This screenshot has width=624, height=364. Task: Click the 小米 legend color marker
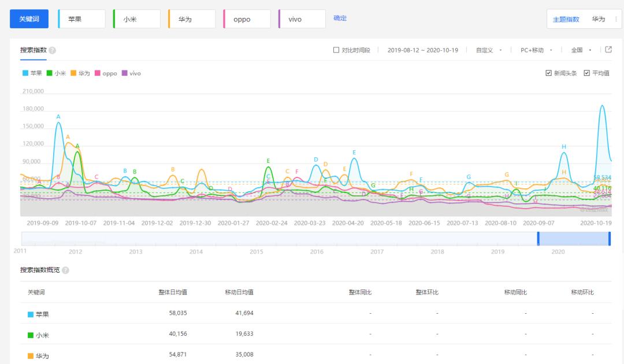(50, 73)
